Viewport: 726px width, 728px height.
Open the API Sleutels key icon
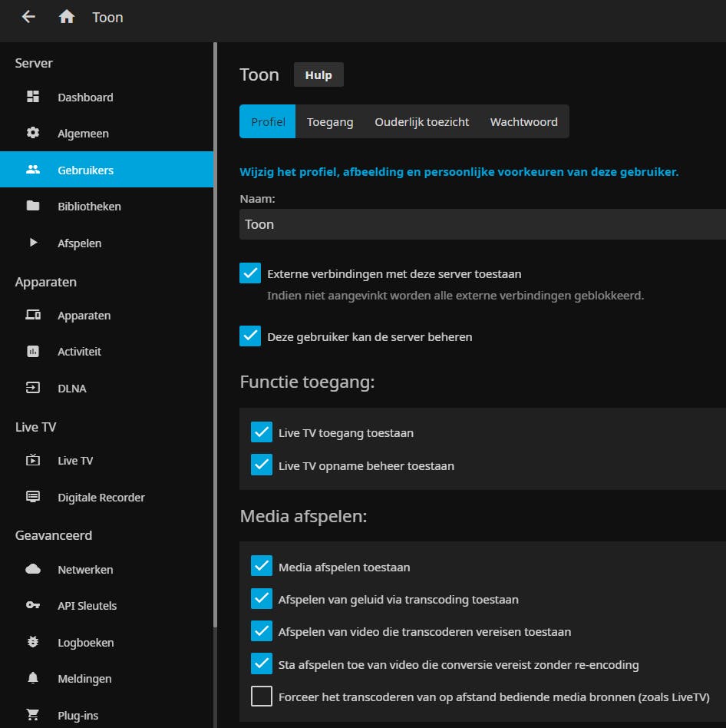[x=33, y=605]
